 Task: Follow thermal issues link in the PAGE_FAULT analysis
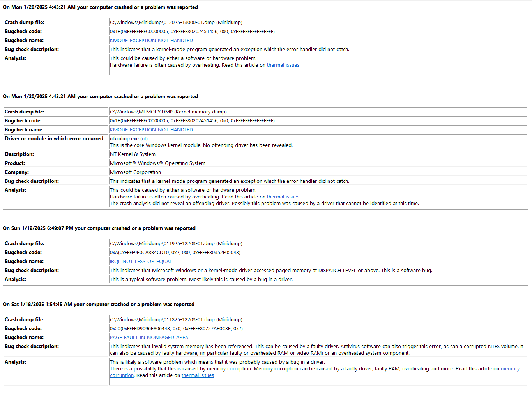coord(198,375)
